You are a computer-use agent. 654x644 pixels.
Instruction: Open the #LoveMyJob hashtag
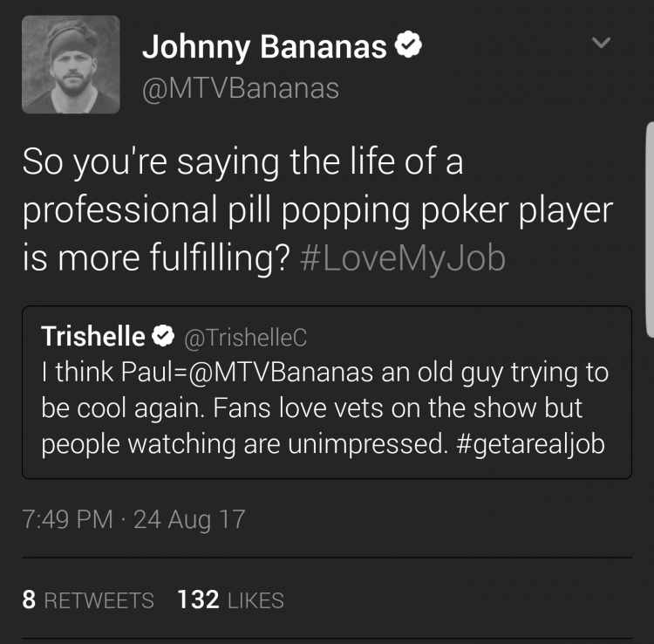[x=403, y=258]
